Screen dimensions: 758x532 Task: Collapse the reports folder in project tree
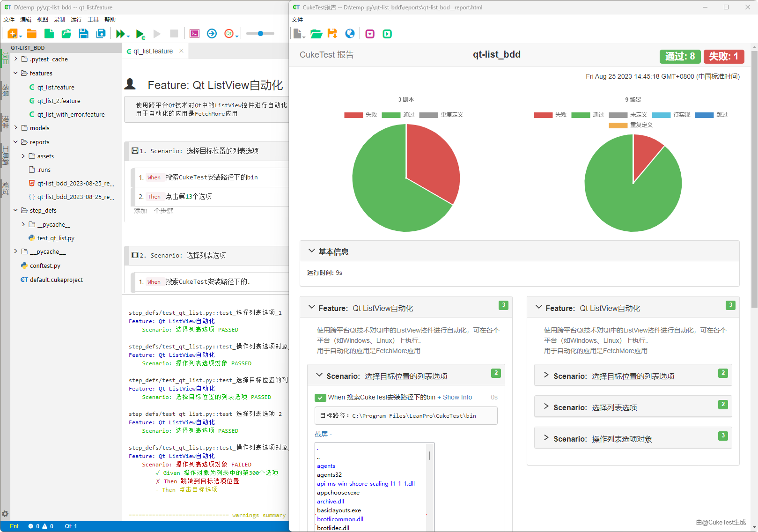point(15,141)
